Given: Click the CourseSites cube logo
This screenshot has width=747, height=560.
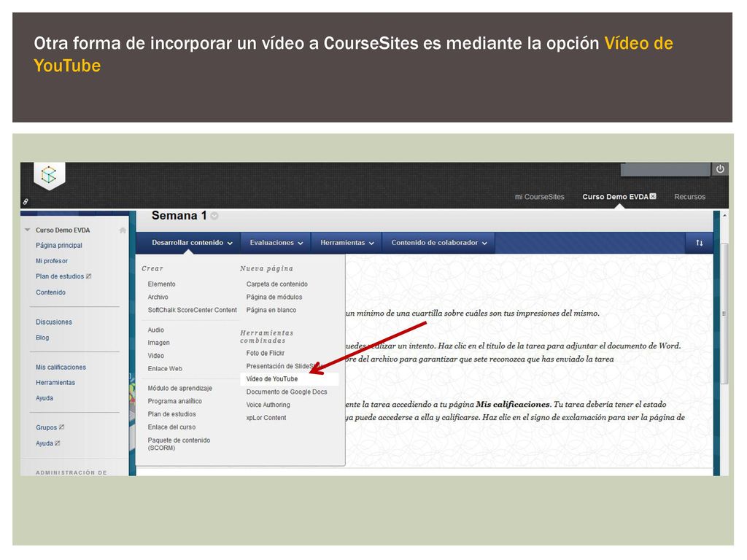Looking at the screenshot, I should point(49,175).
